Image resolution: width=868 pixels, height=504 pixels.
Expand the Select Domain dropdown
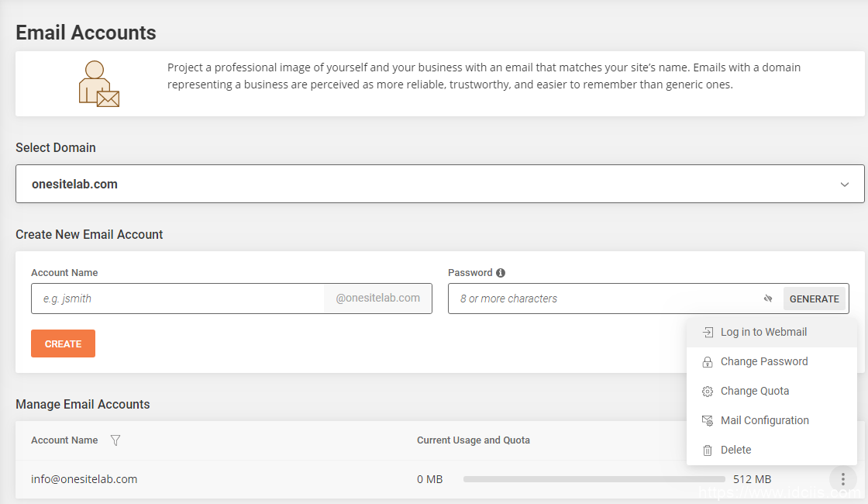pyautogui.click(x=439, y=185)
